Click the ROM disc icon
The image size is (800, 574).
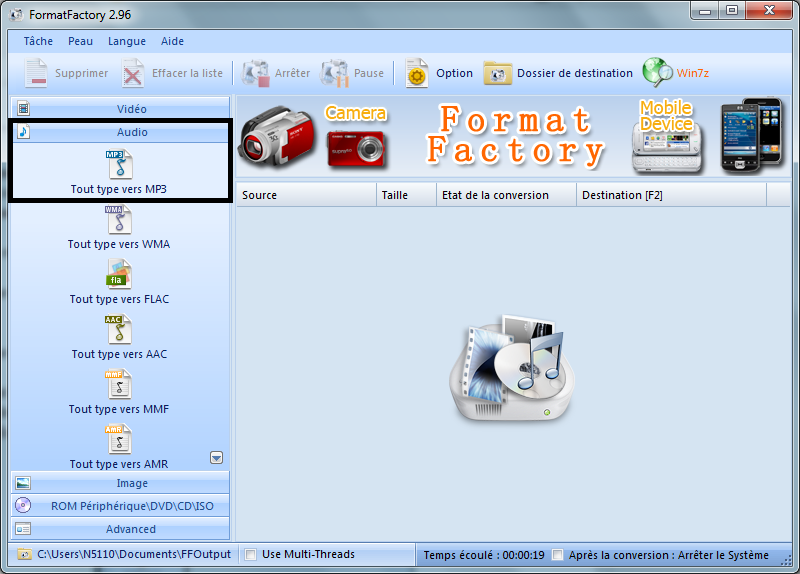(x=23, y=505)
